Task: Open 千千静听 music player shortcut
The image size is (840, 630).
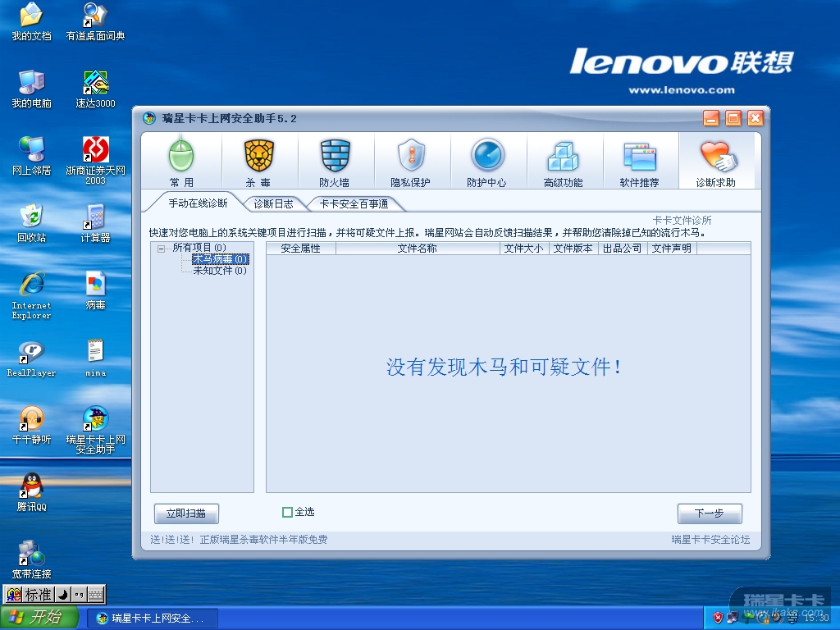Action: point(32,426)
